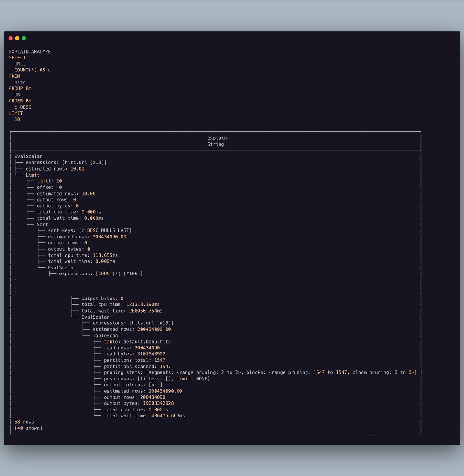The height and width of the screenshot is (476, 464).
Task: Click the 'partitions scanned: 1547' entry
Action: click(137, 367)
